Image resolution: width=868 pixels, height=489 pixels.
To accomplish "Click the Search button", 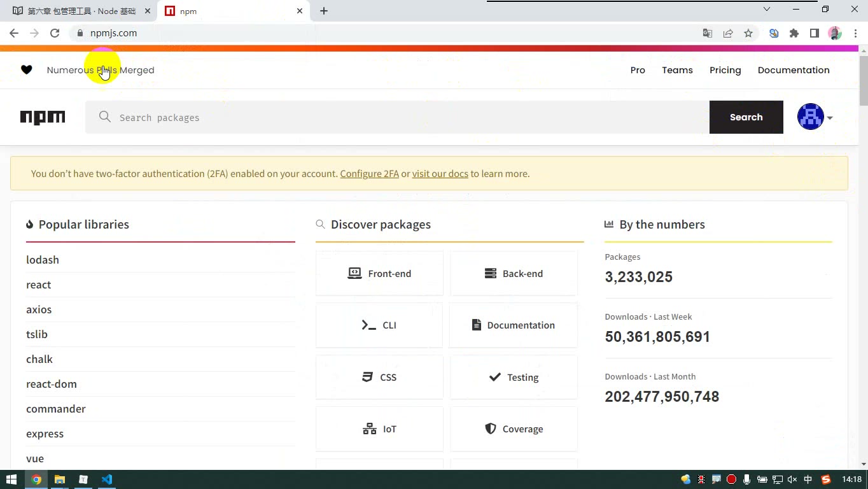I will 746,117.
